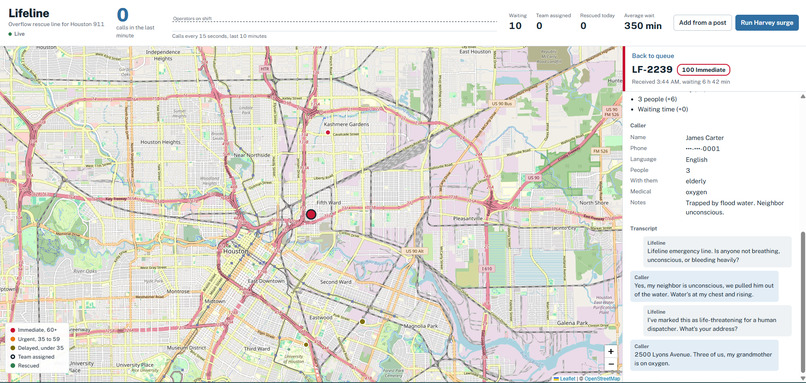Image resolution: width=806 pixels, height=383 pixels.
Task: Click the Medical value oxygen
Action: click(x=696, y=192)
